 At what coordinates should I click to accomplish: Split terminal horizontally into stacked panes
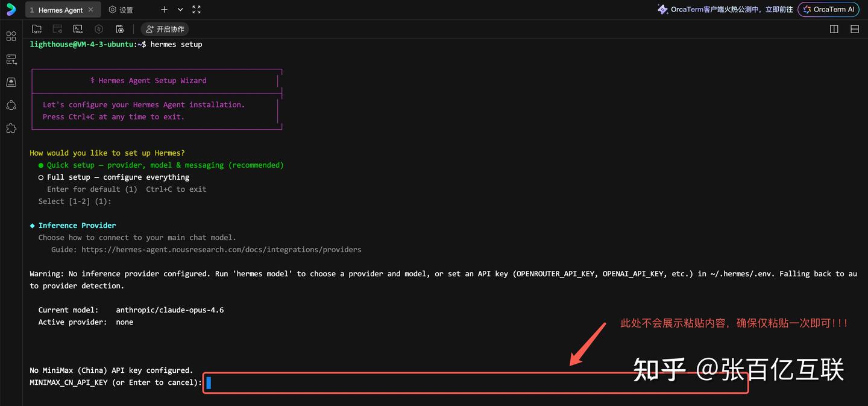[x=855, y=29]
